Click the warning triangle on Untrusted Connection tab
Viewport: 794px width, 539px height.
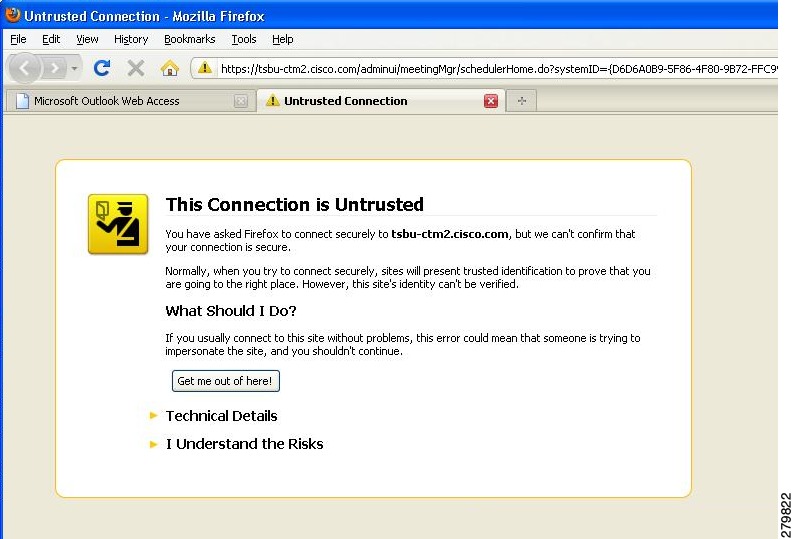point(272,100)
